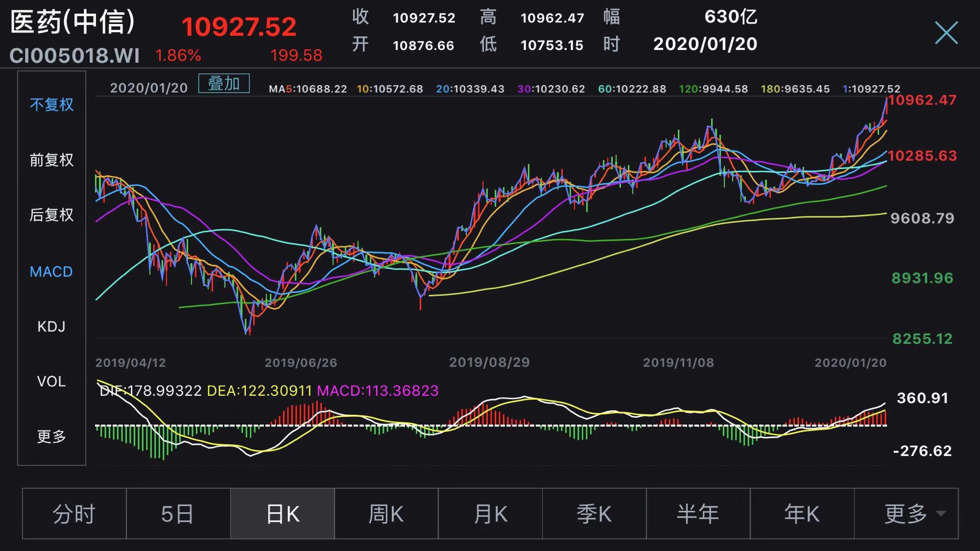Image resolution: width=980 pixels, height=551 pixels.
Task: Click the 叠加 overlay button
Action: [x=224, y=84]
